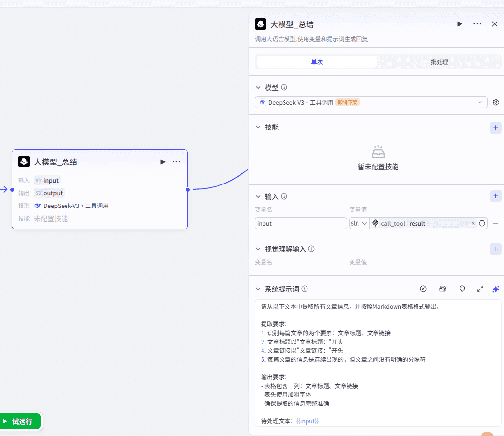
Task: Collapse the 系统提示词 section chevron
Action: coord(258,289)
